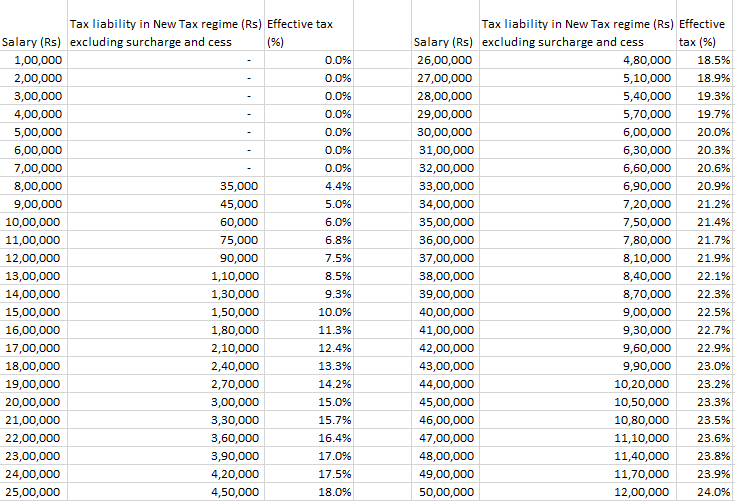735x501 pixels.
Task: Click the salary cell 40,00,000
Action: 447,312
